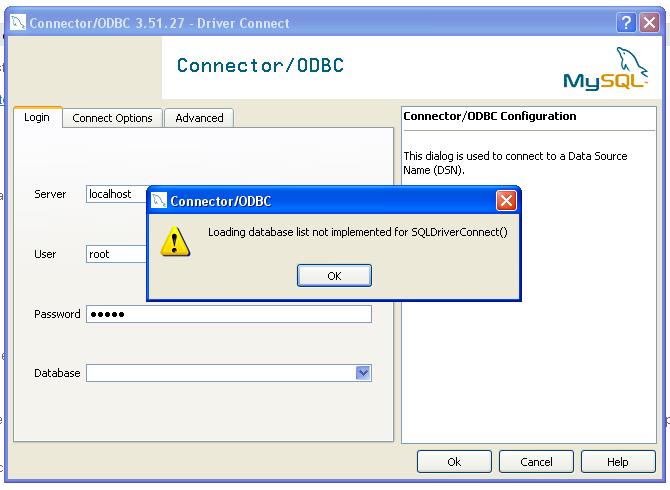
Task: Close the Driver Connect window
Action: pyautogui.click(x=649, y=22)
